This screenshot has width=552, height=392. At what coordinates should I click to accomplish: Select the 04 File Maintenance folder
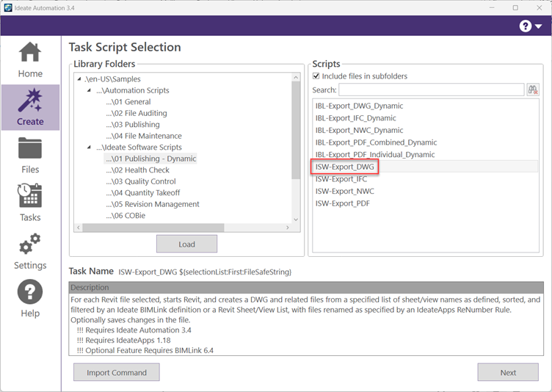[144, 136]
